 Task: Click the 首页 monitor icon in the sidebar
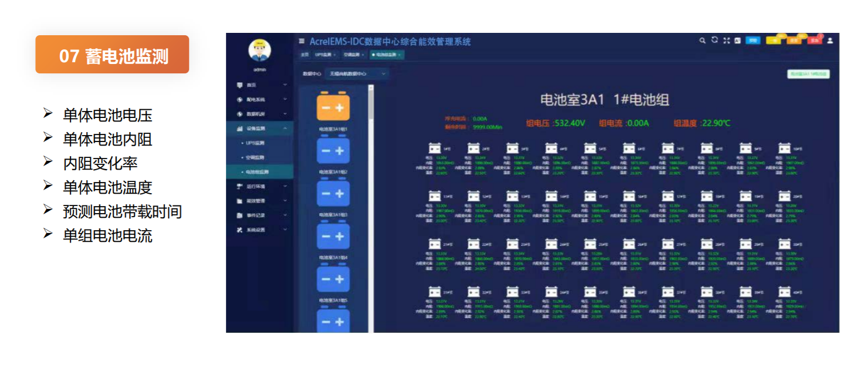tap(239, 85)
